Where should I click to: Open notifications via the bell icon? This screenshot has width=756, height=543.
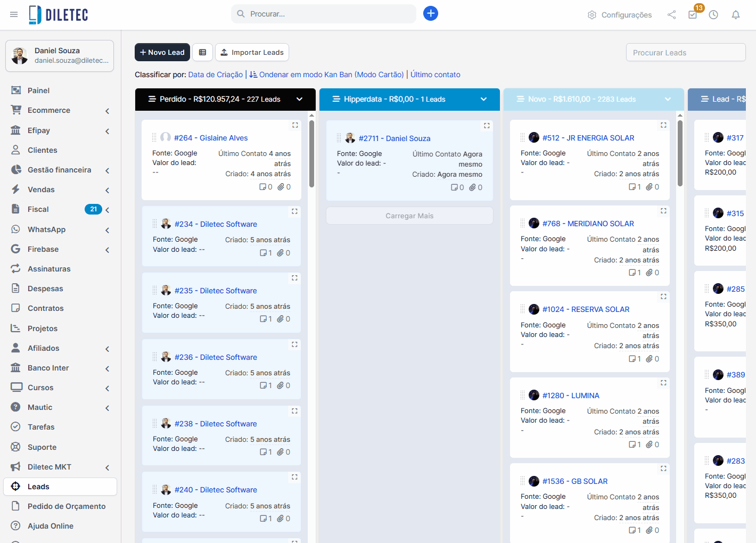(736, 15)
